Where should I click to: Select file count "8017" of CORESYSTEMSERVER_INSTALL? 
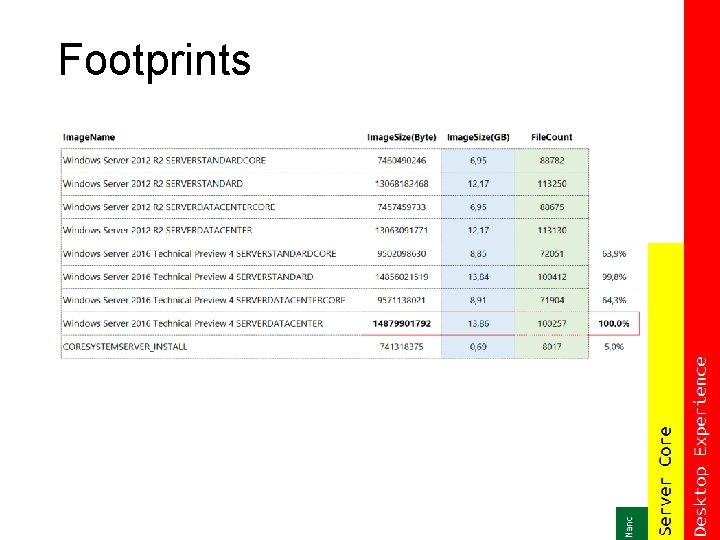click(x=551, y=347)
